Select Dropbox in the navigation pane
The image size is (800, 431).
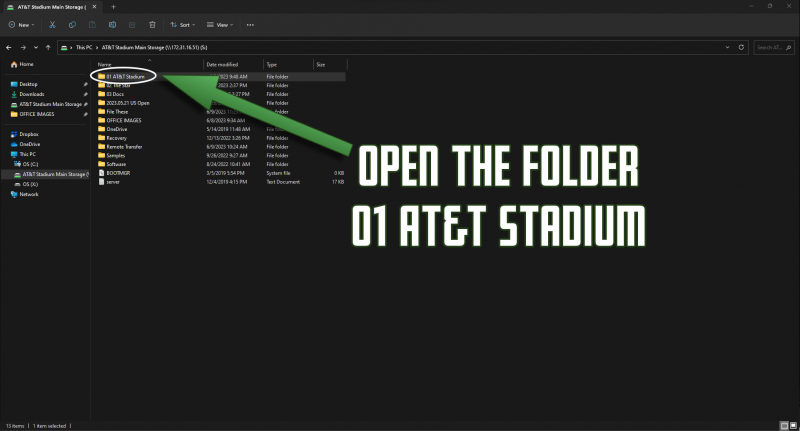pos(29,134)
